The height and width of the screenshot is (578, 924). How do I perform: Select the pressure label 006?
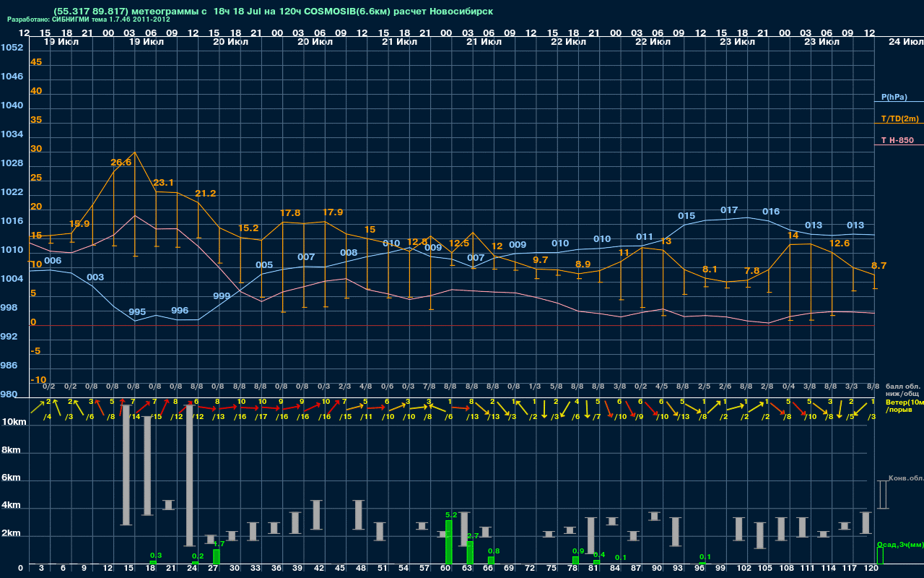pyautogui.click(x=53, y=261)
